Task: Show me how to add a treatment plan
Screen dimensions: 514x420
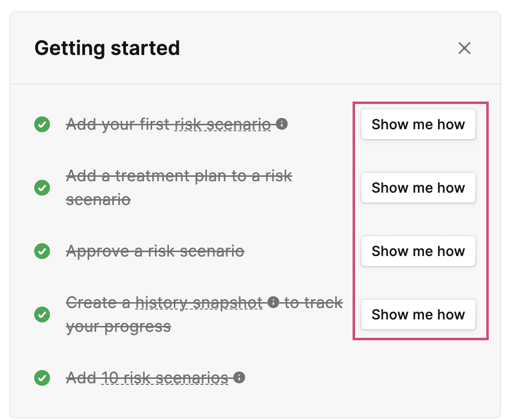Action: click(x=418, y=188)
